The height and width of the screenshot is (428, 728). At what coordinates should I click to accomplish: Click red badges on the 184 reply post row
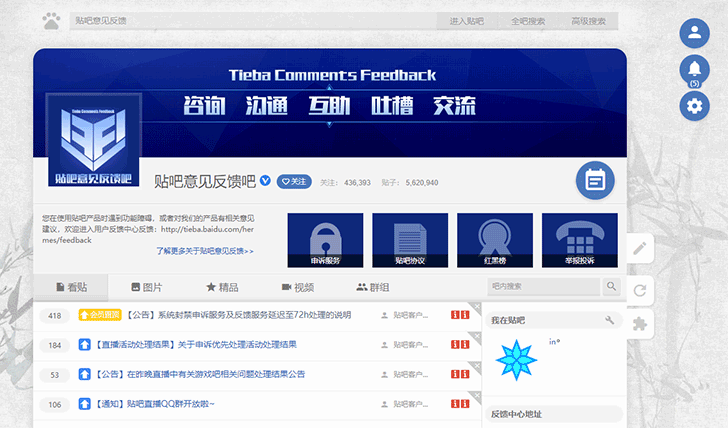tap(460, 344)
